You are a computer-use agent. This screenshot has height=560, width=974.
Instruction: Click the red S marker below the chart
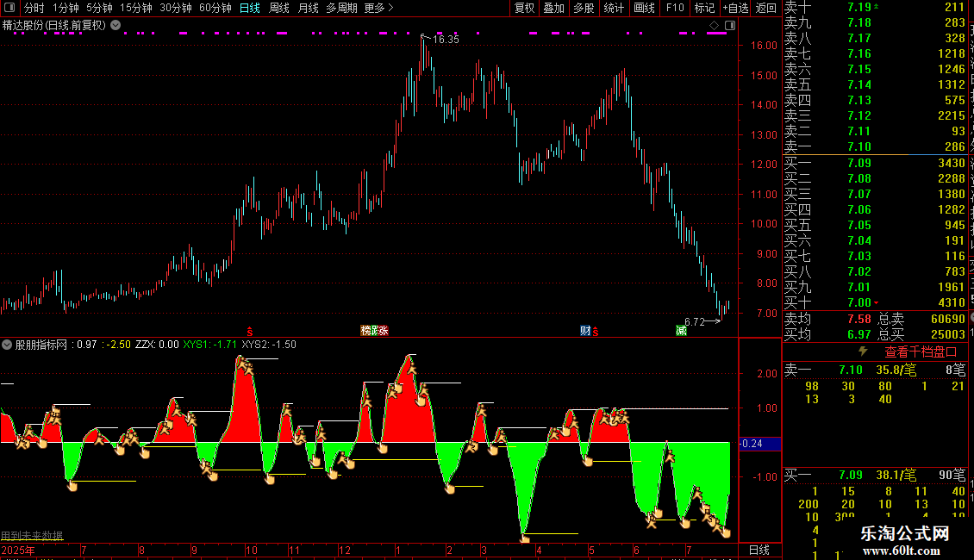(250, 332)
